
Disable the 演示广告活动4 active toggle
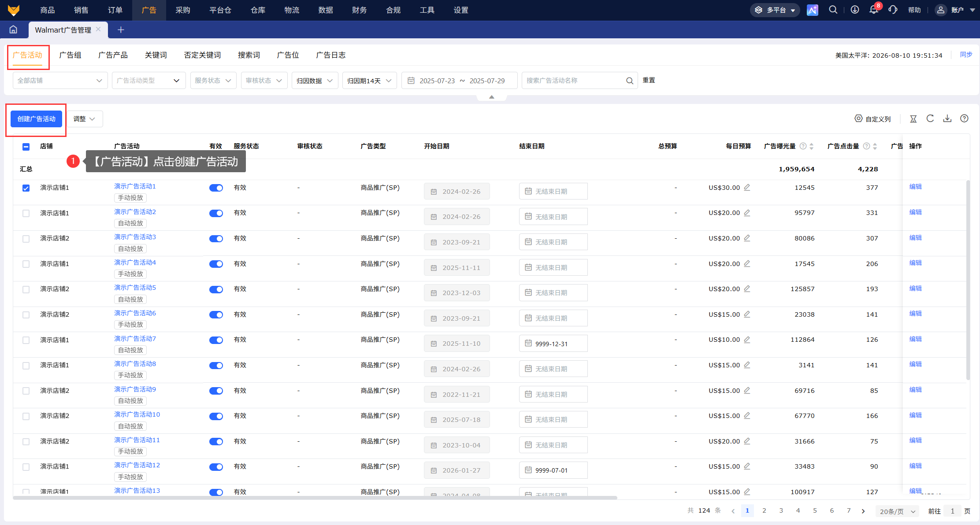(216, 264)
